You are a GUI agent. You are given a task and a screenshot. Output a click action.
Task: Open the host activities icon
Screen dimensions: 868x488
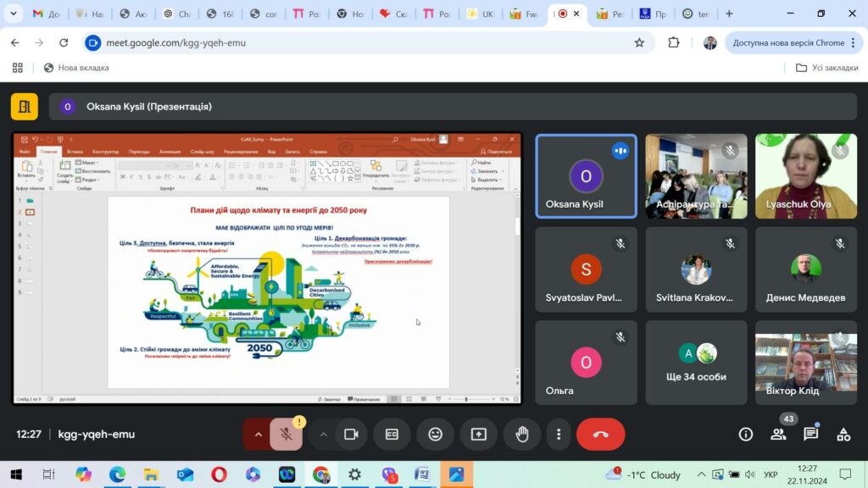click(843, 435)
